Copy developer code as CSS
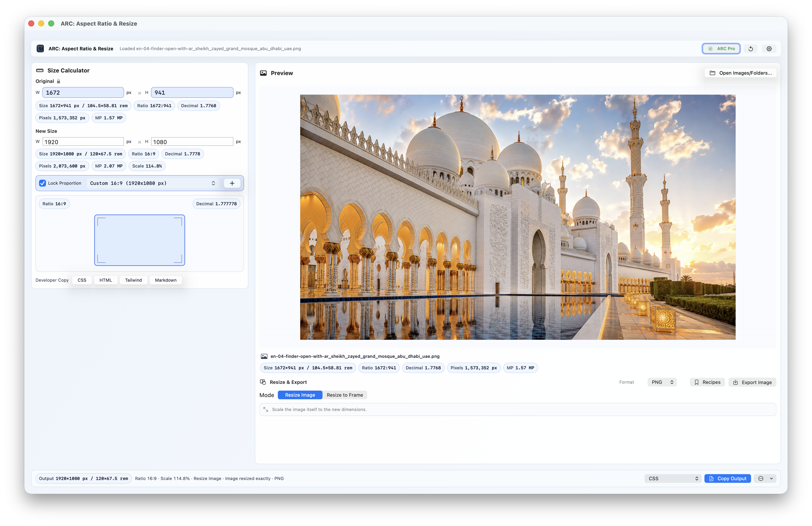The height and width of the screenshot is (526, 812). 82,280
